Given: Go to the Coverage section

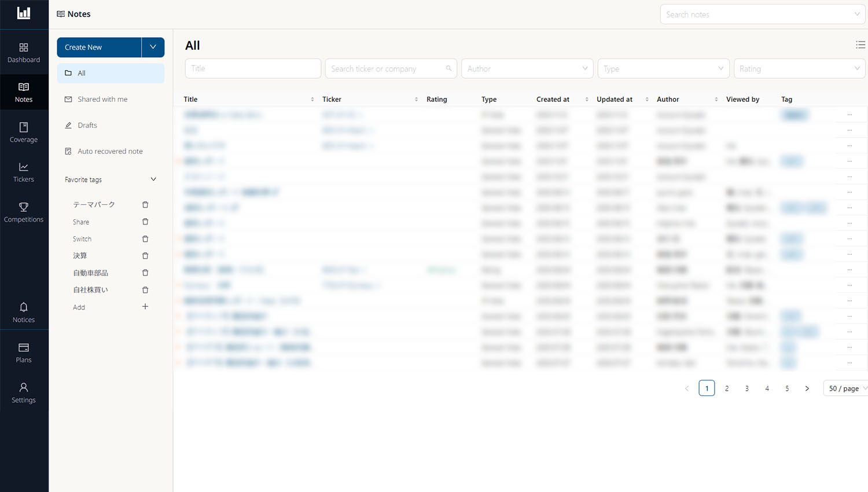Looking at the screenshot, I should pos(24,133).
